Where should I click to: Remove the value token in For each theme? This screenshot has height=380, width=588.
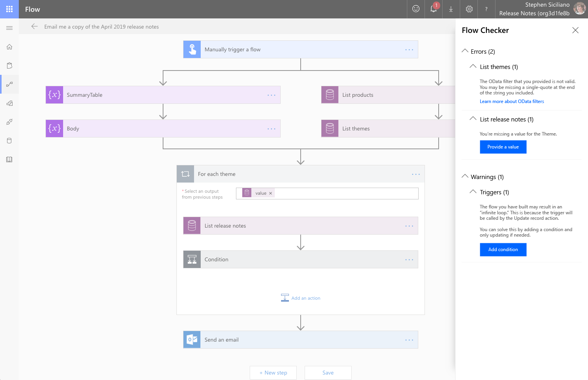[270, 193]
